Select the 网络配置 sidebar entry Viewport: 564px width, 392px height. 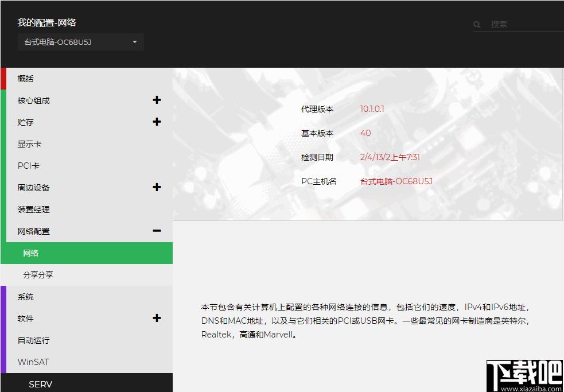[33, 231]
